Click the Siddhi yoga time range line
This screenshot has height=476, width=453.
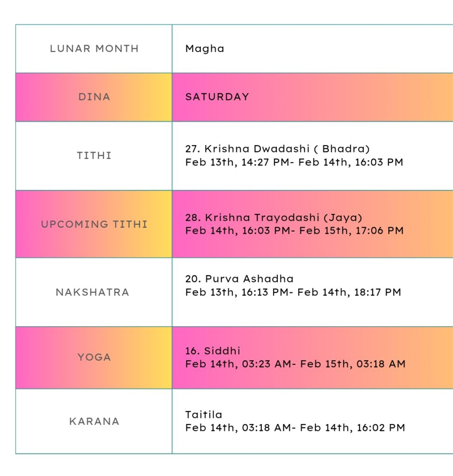coord(295,364)
